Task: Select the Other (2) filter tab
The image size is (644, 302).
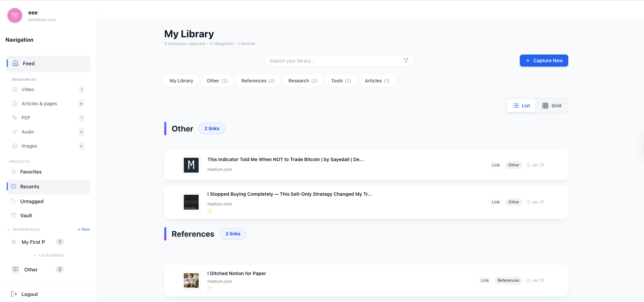Action: coord(217,81)
